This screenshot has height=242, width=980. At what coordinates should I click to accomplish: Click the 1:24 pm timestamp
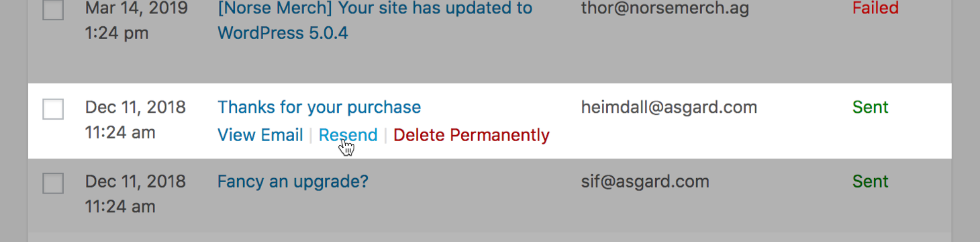pyautogui.click(x=117, y=33)
